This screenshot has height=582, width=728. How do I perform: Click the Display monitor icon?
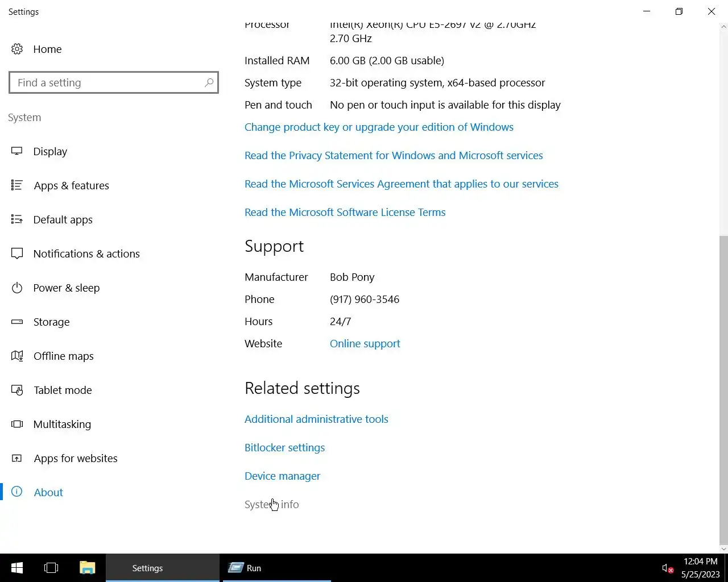[17, 151]
